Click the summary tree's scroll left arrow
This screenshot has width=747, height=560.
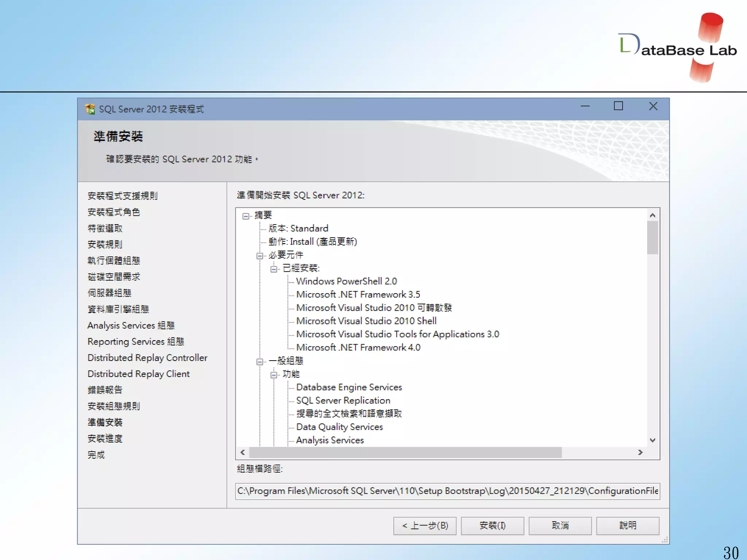coord(243,452)
